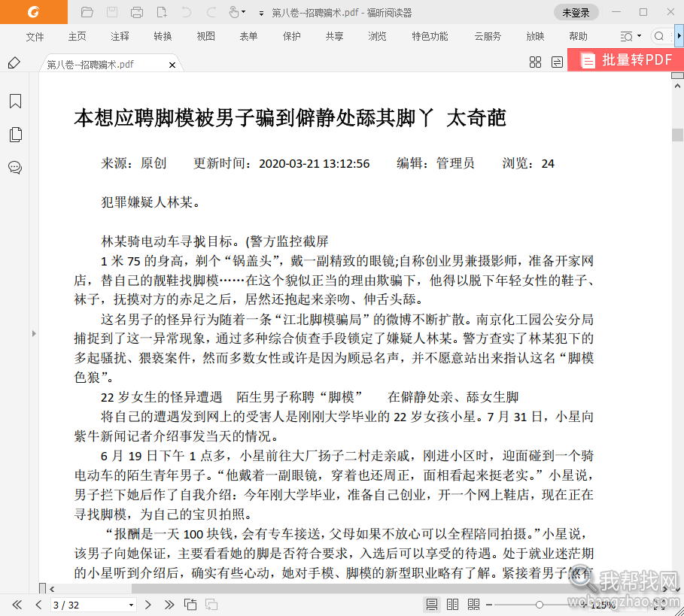
Task: Click the vertical scrollbar up arrow
Action: point(677,86)
